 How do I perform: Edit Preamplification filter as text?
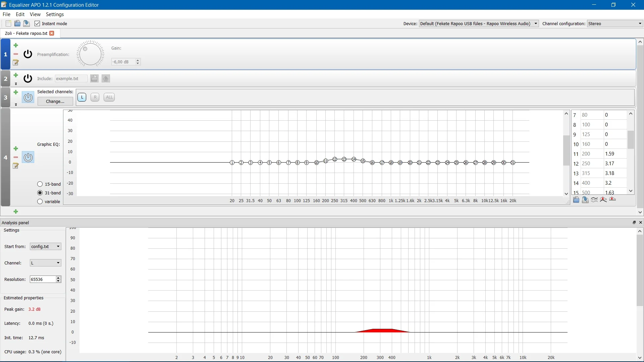16,63
